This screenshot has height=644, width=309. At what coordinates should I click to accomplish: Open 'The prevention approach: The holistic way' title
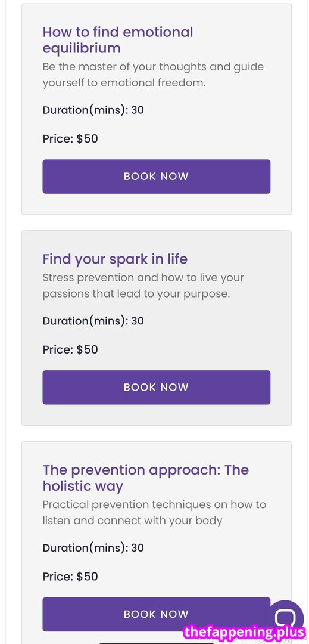coord(145,478)
